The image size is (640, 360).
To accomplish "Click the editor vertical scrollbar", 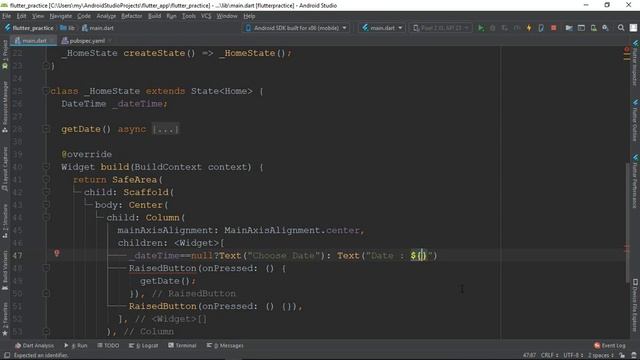I will (627, 222).
